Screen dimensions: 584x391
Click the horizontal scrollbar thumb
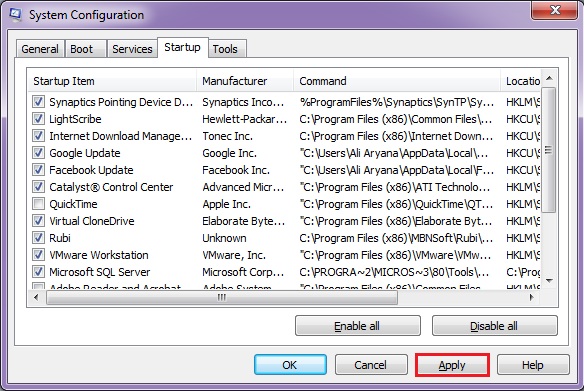tap(222, 297)
